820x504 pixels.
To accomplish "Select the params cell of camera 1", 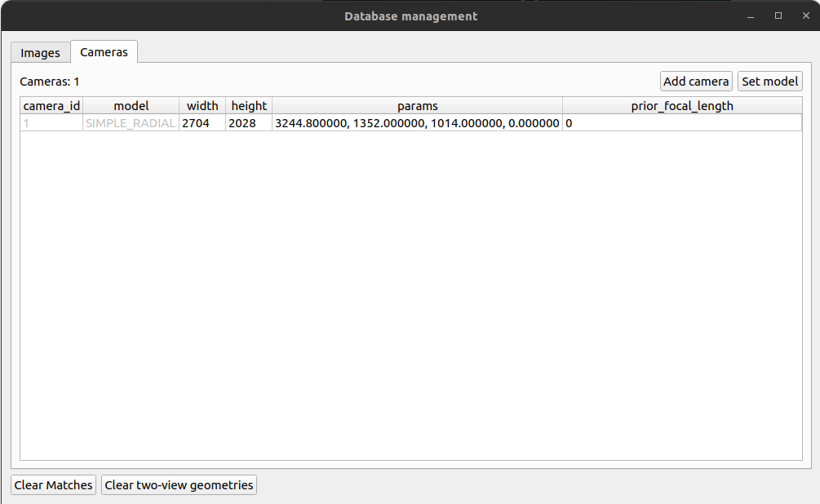I will 417,123.
